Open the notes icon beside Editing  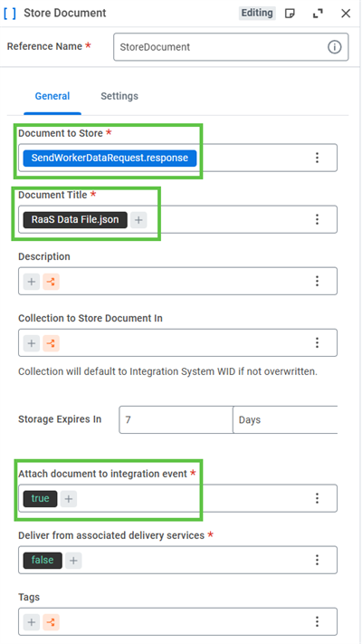(290, 14)
